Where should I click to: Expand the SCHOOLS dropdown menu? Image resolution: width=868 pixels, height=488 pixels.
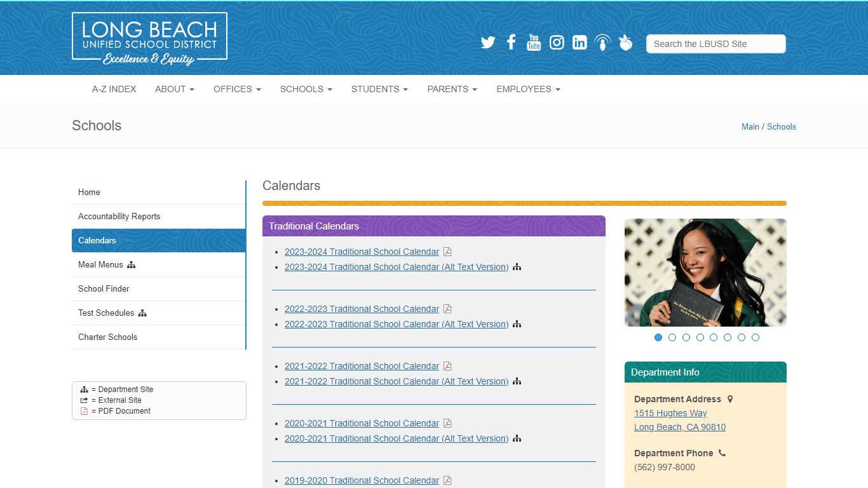306,89
